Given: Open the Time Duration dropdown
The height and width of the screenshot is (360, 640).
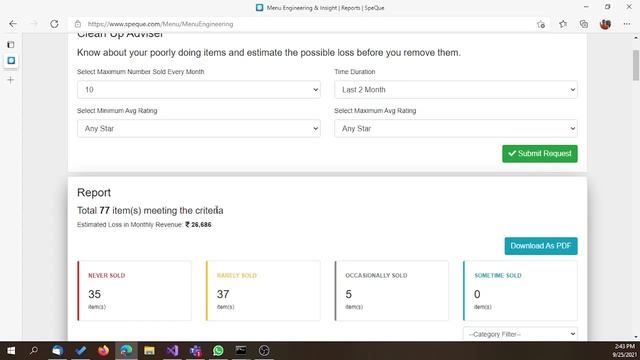Looking at the screenshot, I should (x=456, y=90).
